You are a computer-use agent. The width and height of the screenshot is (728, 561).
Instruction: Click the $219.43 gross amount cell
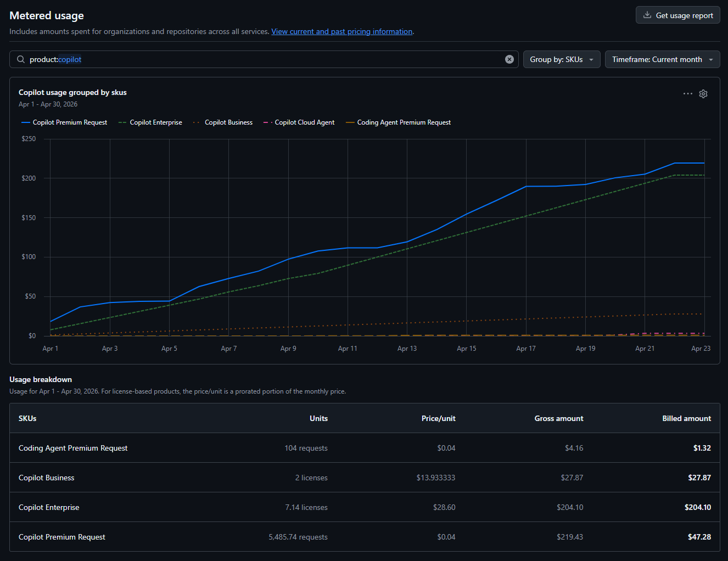tap(570, 537)
